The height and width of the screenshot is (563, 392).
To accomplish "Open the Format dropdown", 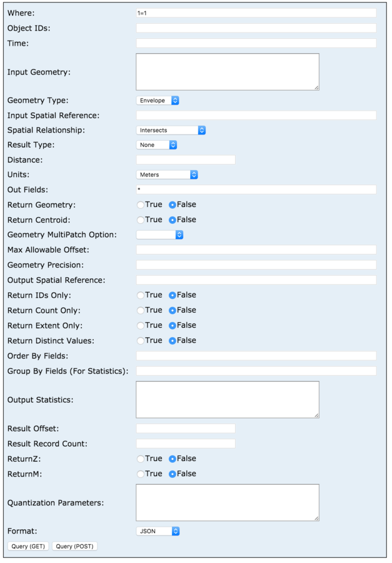I will tap(158, 531).
